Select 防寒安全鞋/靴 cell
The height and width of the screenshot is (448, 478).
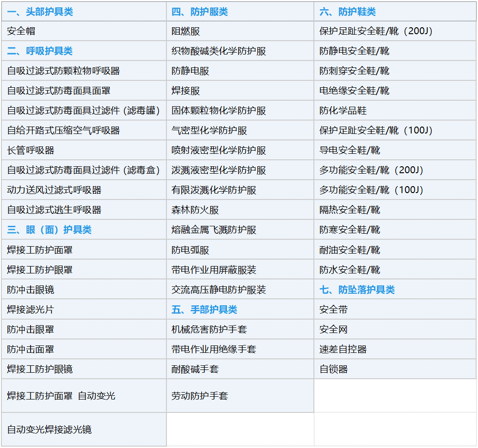click(x=395, y=230)
